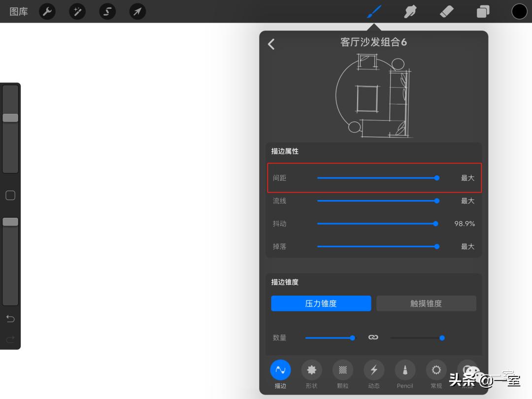
Task: Tap the 客厅沙发组合6 brush preview
Action: point(373,95)
